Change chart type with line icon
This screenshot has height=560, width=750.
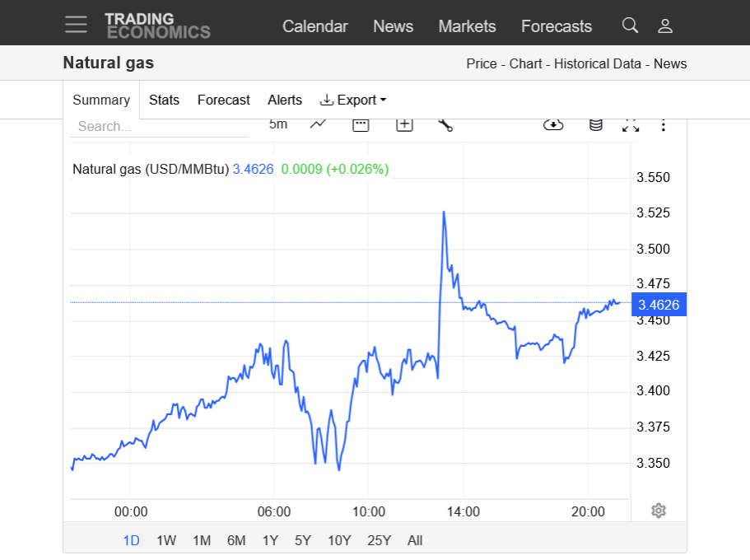pyautogui.click(x=319, y=124)
